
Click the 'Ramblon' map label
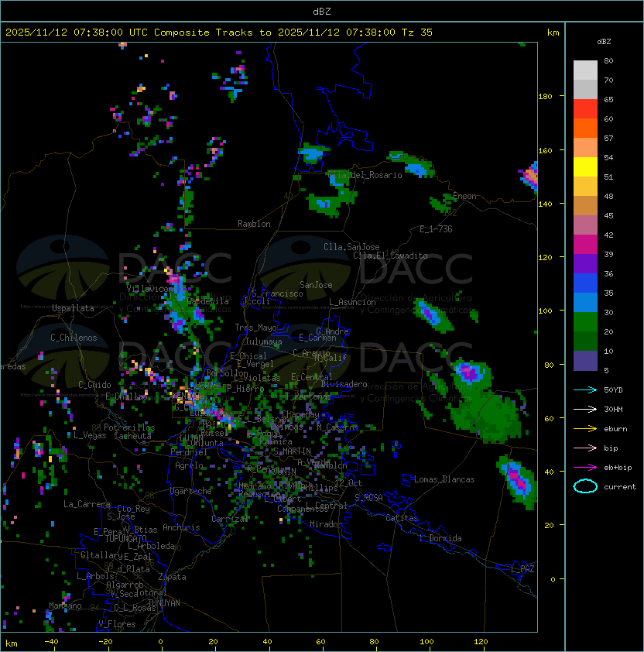[x=254, y=224]
